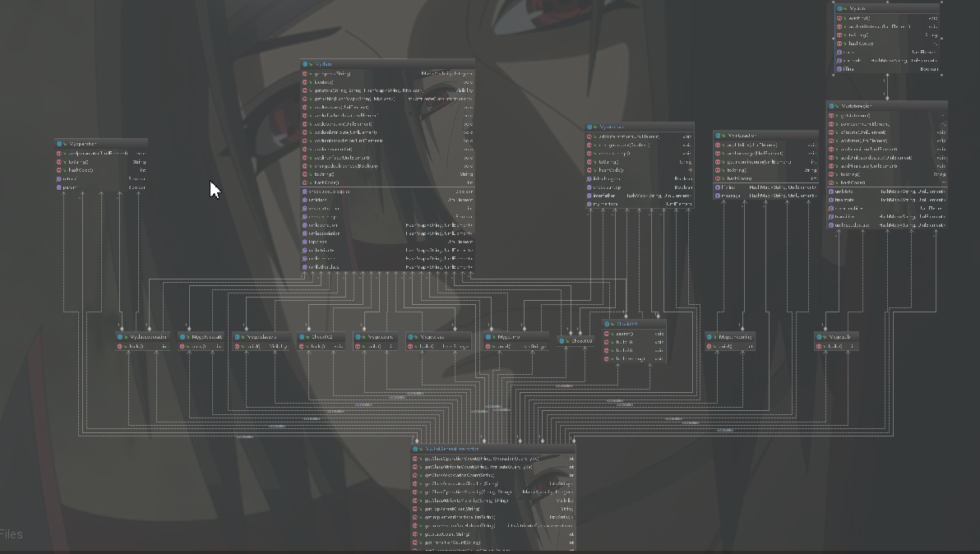The height and width of the screenshot is (554, 980).
Task: Click the class icon of the MyUmlGeneralInteraction node
Action: (416, 449)
